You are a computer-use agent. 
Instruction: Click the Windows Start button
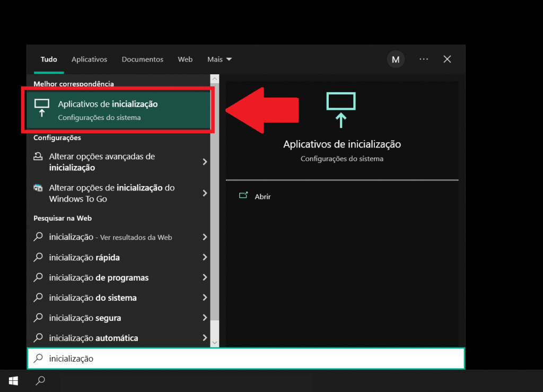point(13,380)
